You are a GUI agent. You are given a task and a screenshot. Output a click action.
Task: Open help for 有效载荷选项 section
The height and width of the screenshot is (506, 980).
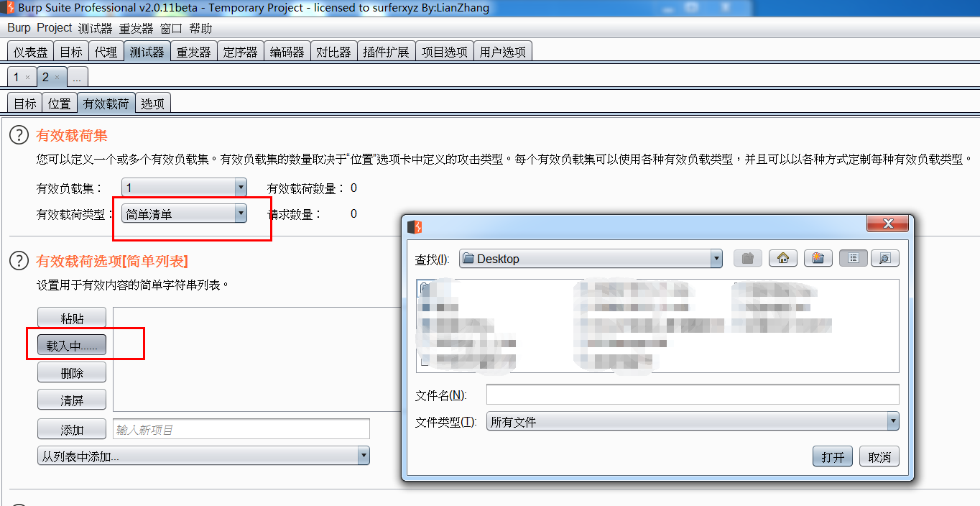coord(19,261)
